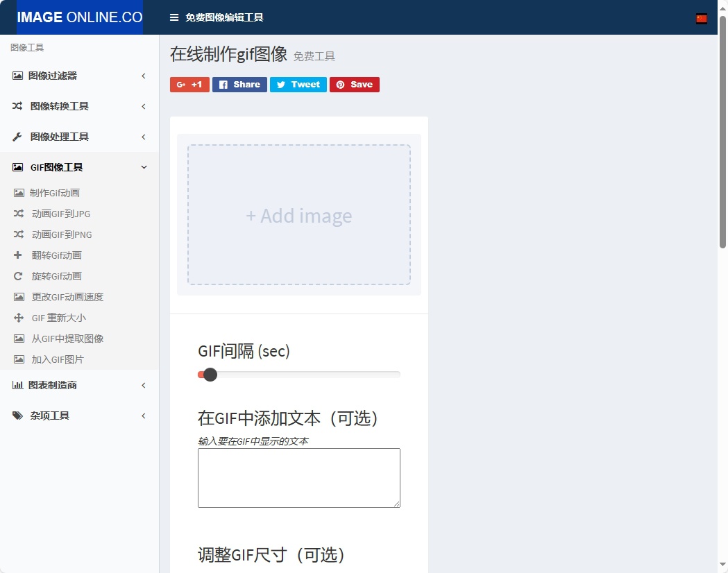Open the 更改GIF动画速度 tool
Screen dimensions: 728x573
pyautogui.click(x=66, y=297)
